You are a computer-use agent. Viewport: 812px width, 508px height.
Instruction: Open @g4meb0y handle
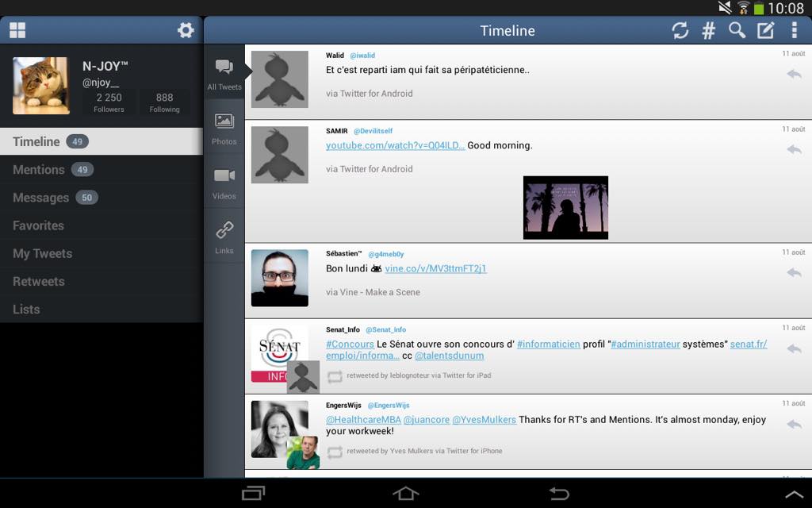[x=386, y=254]
